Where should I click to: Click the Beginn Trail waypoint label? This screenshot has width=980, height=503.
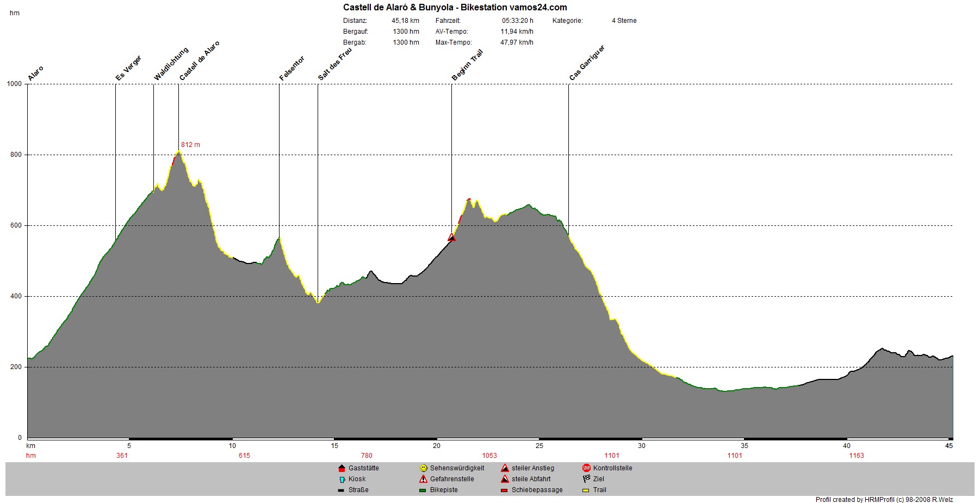pos(467,65)
